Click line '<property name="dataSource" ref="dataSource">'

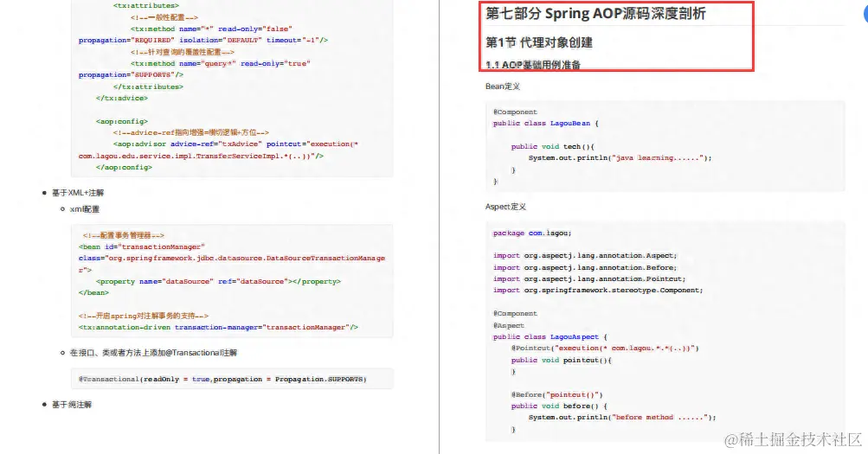218,281
